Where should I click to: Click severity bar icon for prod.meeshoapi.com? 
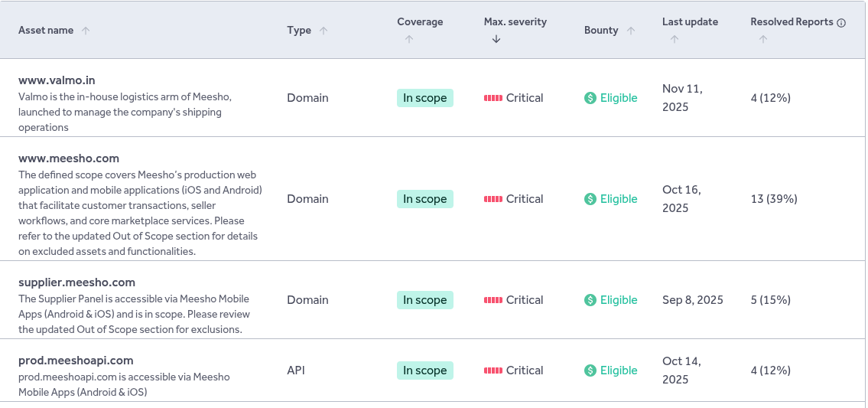(493, 370)
